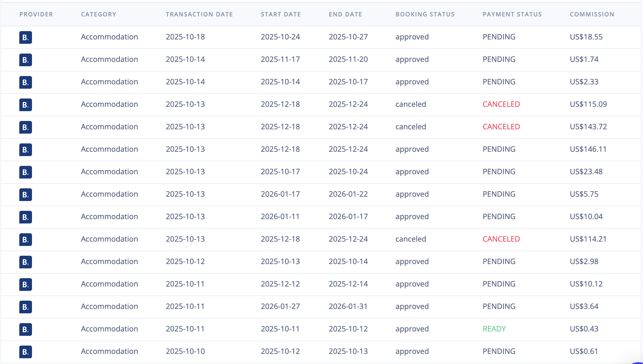Click the BOOKING STATUS column header
The image size is (643, 364).
click(x=425, y=14)
